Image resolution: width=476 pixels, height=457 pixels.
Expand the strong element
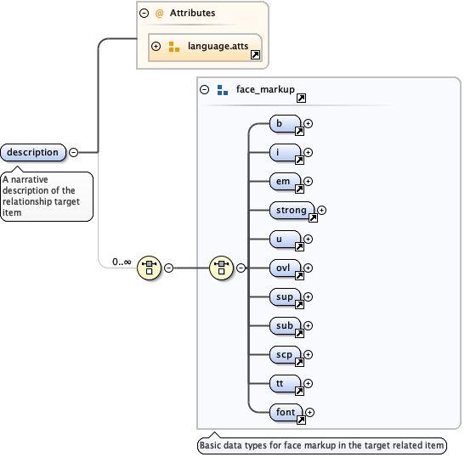pos(322,211)
